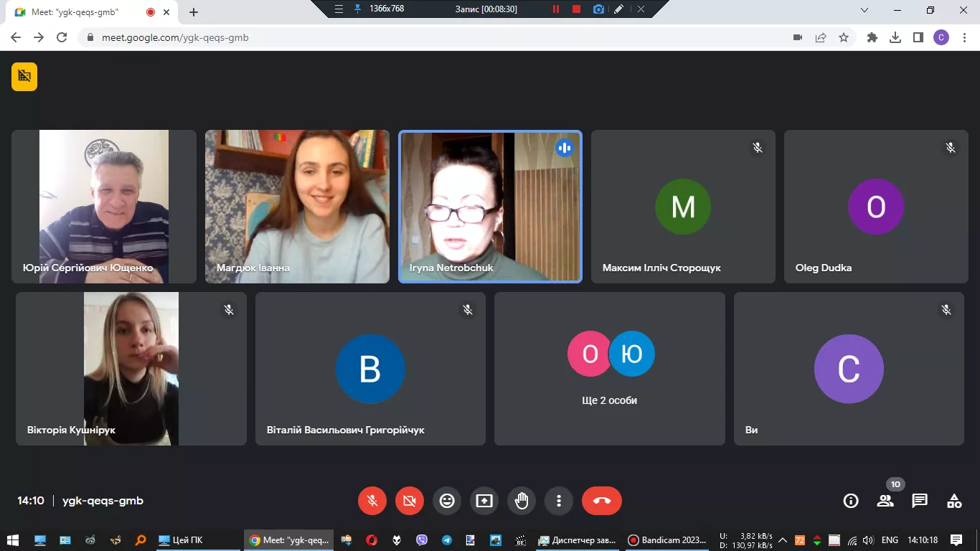Take a screenshot with Bandicam camera icon
The height and width of the screenshot is (551, 980).
pyautogui.click(x=598, y=9)
